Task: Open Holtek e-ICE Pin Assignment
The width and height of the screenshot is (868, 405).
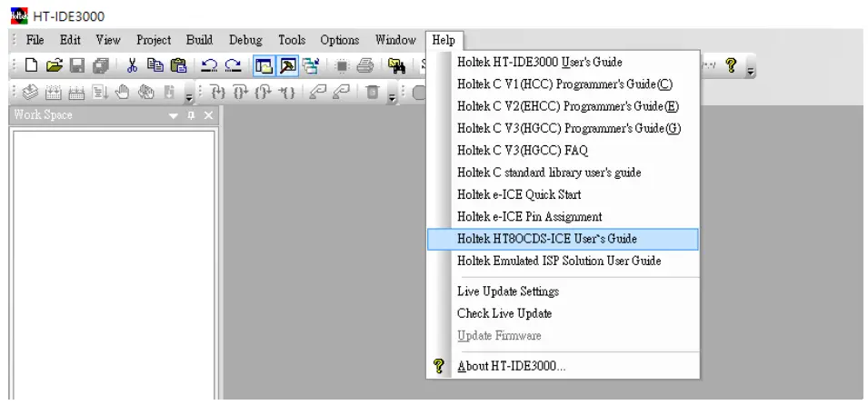Action: (563, 217)
